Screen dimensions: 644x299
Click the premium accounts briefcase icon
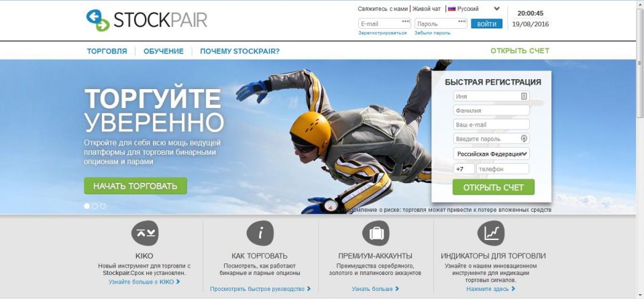(376, 233)
